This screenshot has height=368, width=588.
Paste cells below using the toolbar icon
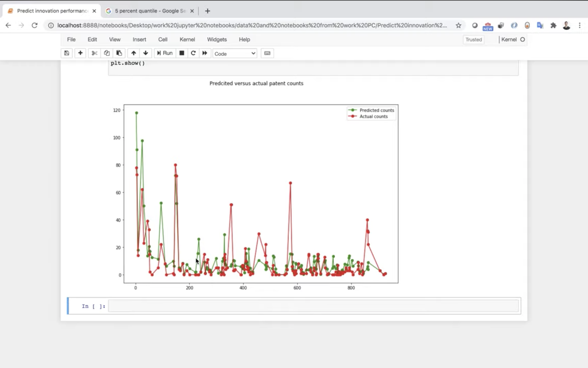tap(119, 53)
